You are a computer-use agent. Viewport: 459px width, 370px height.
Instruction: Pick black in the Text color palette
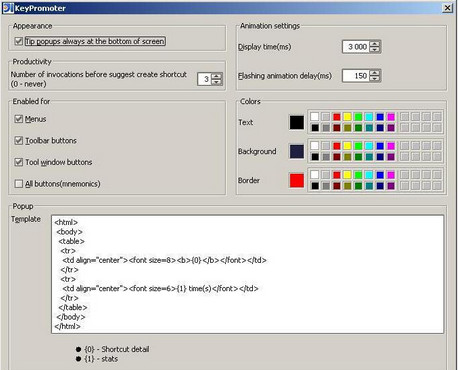pyautogui.click(x=315, y=128)
